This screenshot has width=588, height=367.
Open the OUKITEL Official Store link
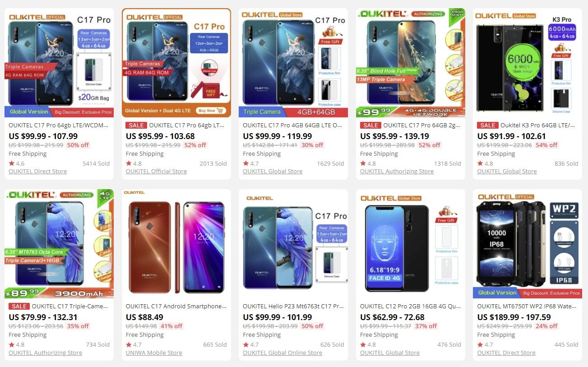coord(156,172)
